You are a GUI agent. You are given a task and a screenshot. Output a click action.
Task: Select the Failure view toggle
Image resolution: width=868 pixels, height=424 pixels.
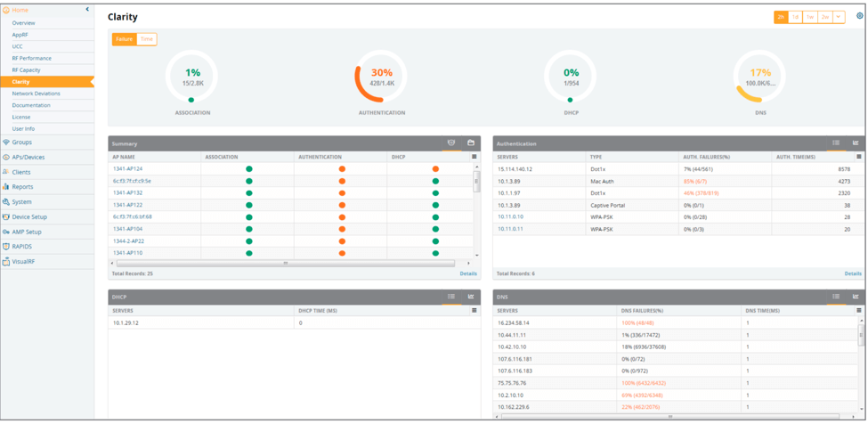pos(125,39)
